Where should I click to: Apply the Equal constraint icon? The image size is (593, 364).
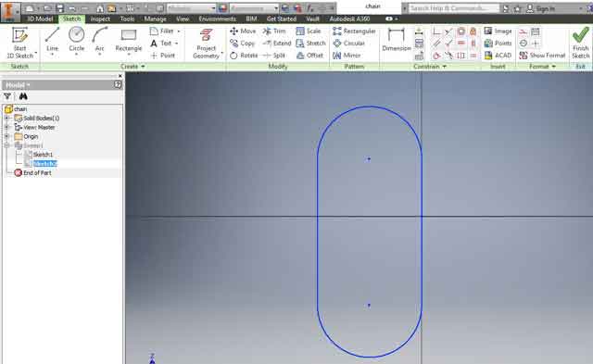click(x=473, y=56)
